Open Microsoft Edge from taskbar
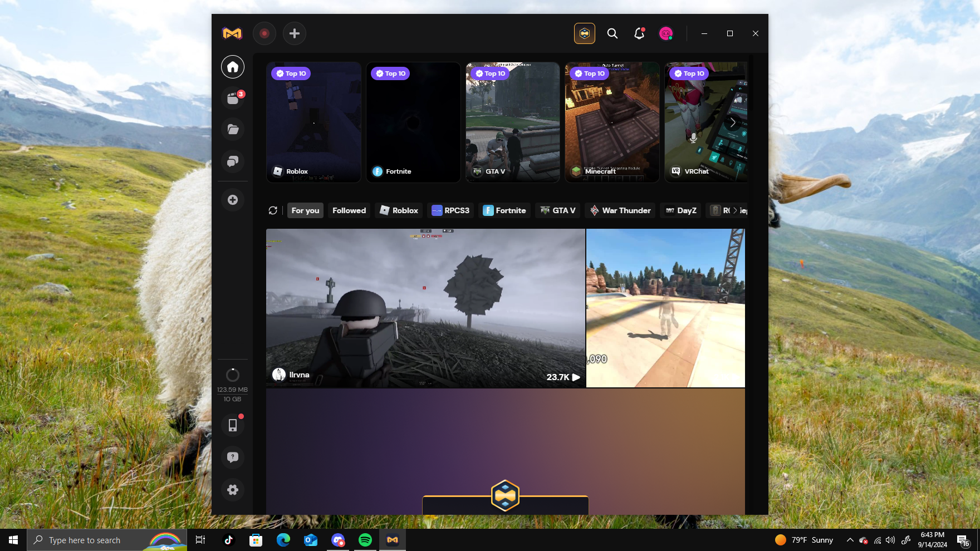 283,540
